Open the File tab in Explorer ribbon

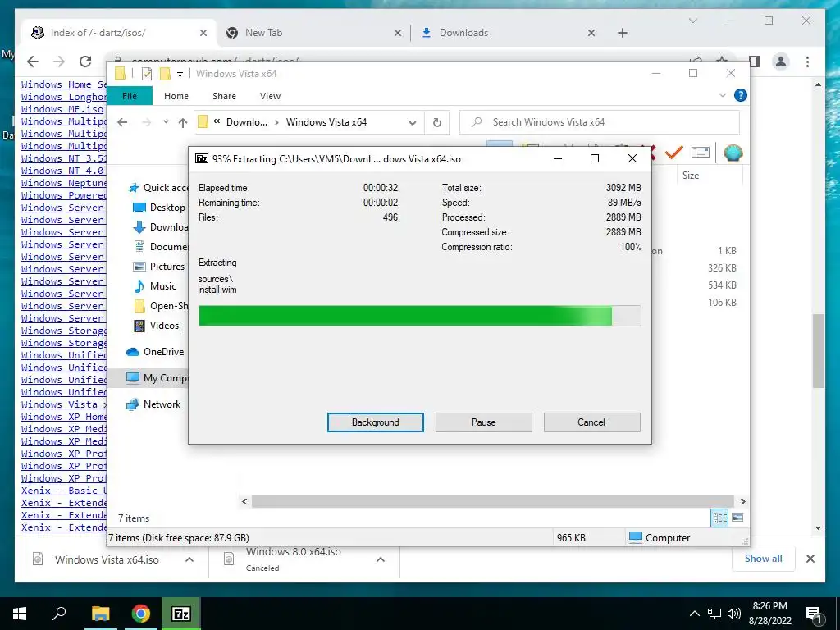click(x=129, y=96)
